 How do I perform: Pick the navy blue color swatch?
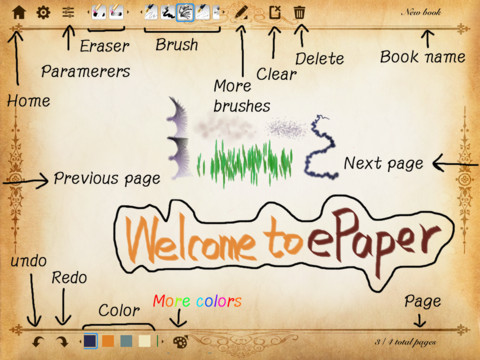pyautogui.click(x=90, y=341)
